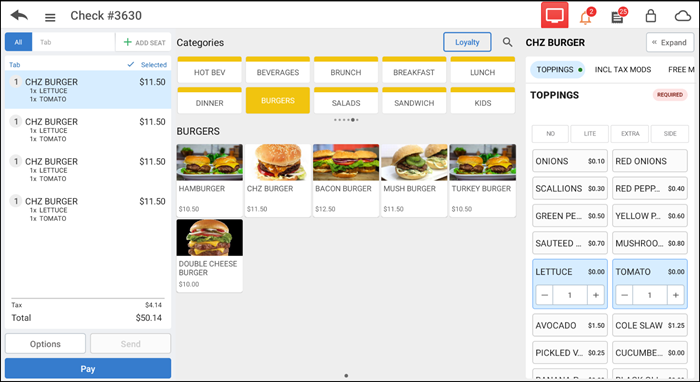
Task: Click the search magnifier icon
Action: click(507, 42)
